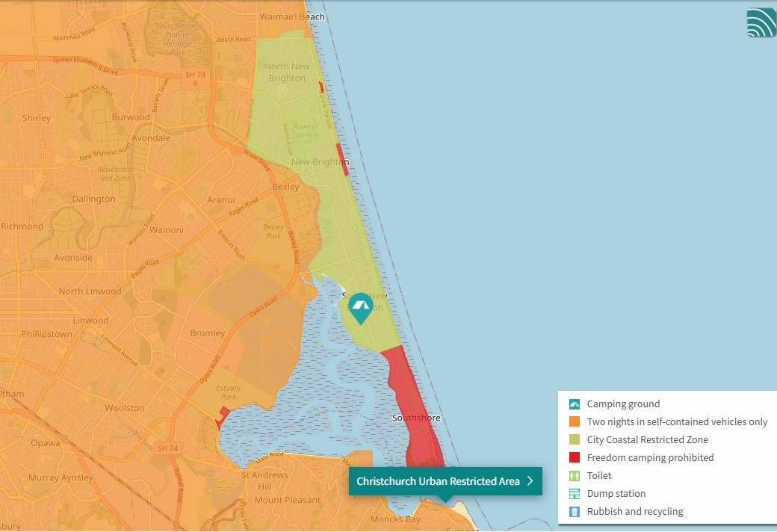
Task: Click the camping ground marker on the map
Action: (361, 307)
